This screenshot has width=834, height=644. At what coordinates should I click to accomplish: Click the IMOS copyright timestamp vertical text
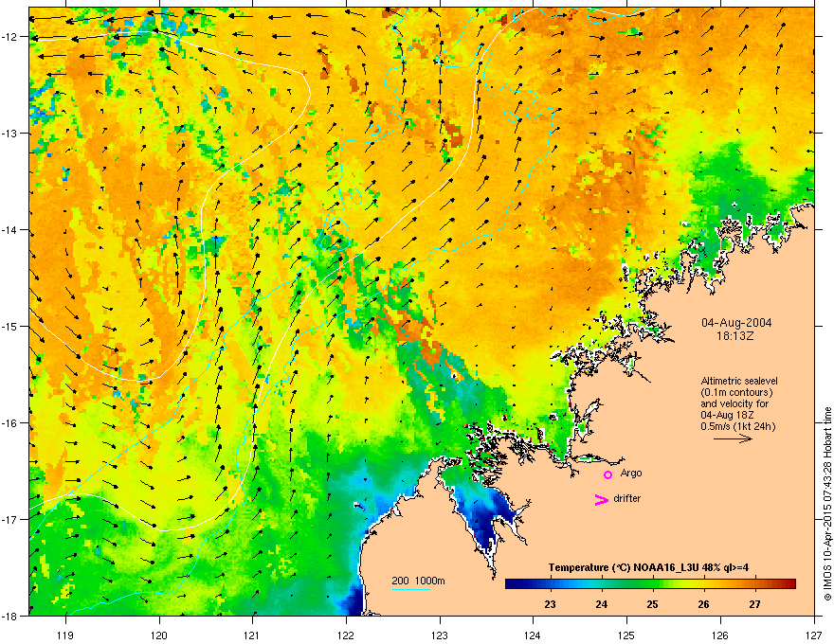[x=827, y=504]
